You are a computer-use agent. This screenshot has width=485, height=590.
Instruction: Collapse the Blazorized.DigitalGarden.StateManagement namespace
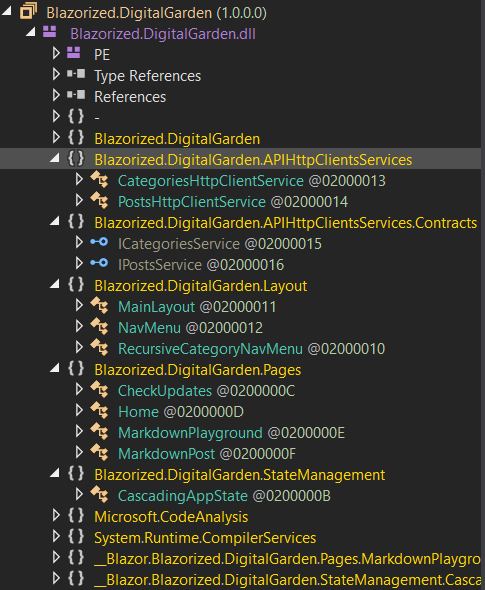[55, 473]
